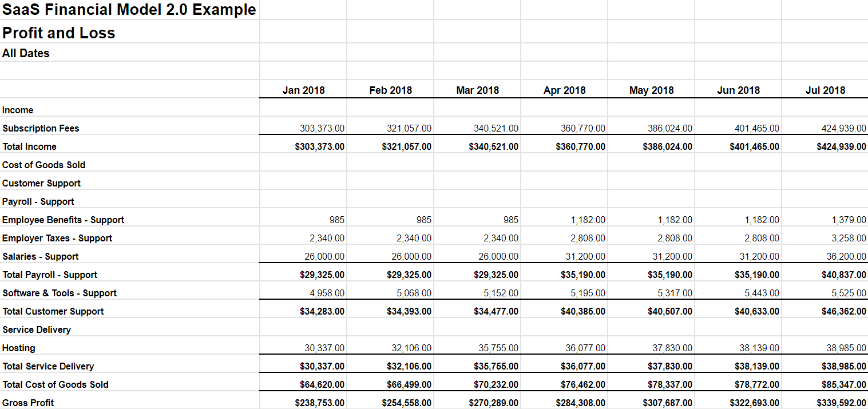Click the "Cost of Goods Sold" row label

coord(43,165)
